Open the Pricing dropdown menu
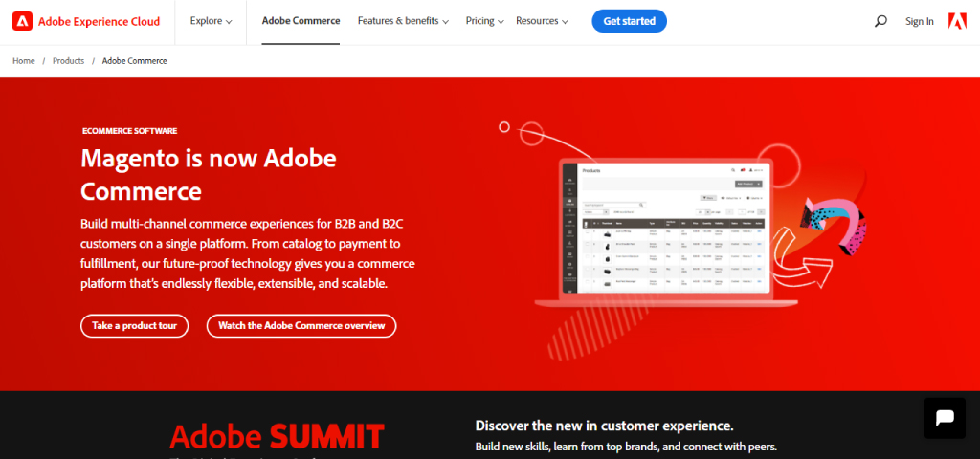The image size is (980, 459). (484, 21)
